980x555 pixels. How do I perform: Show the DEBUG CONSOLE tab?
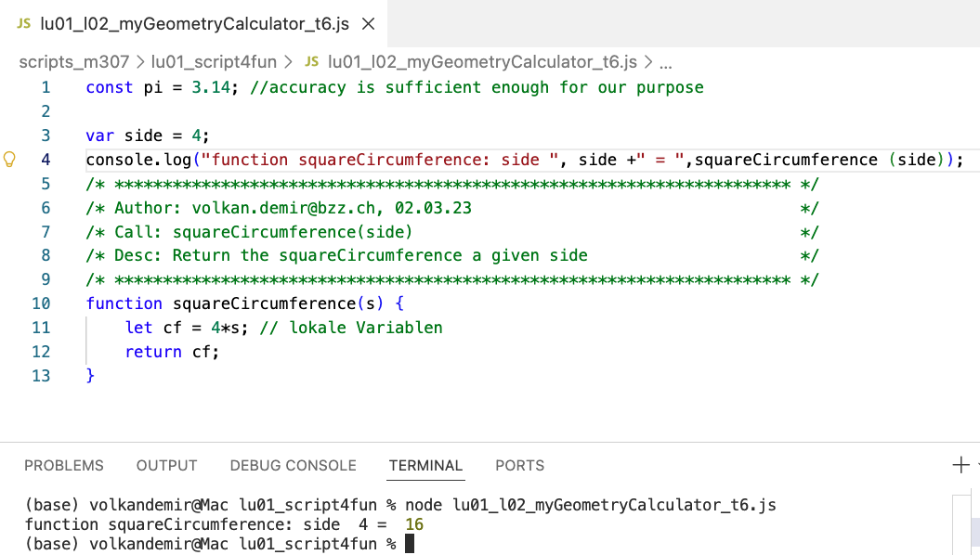(x=293, y=465)
